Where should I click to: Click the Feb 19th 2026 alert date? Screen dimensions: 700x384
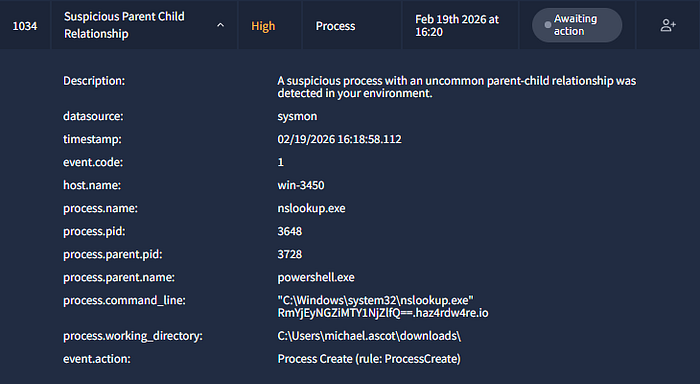457,25
